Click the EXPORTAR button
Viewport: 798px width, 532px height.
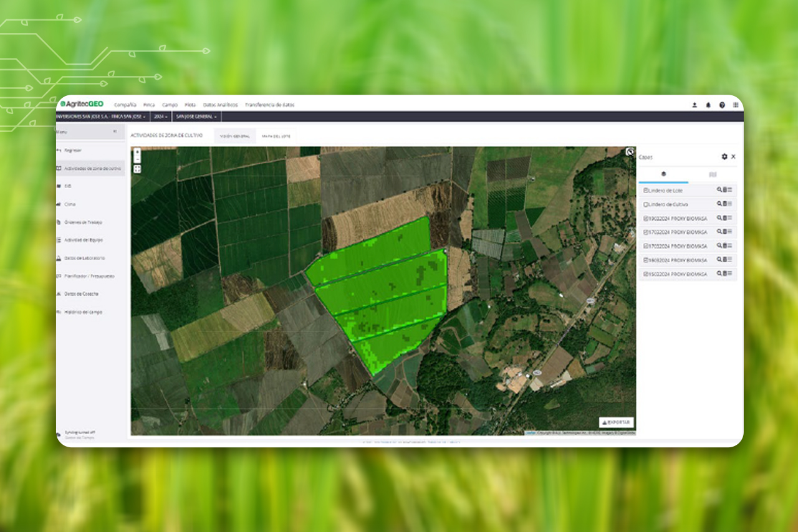[x=617, y=421]
